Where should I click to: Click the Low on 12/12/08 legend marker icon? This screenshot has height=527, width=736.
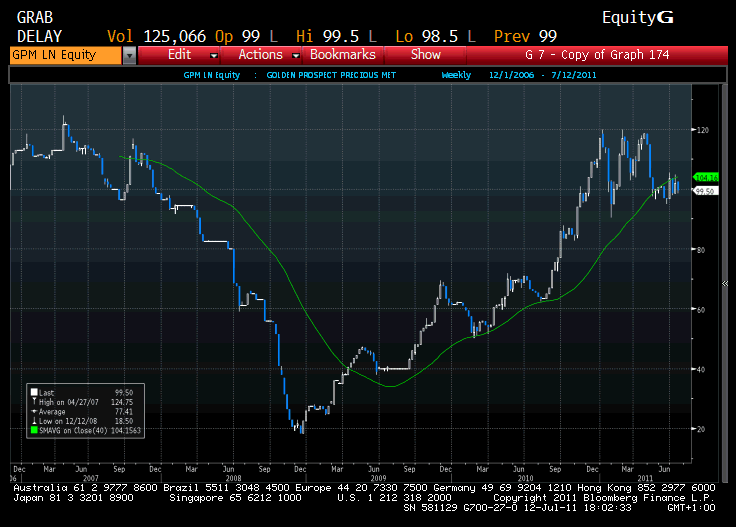[x=34, y=421]
